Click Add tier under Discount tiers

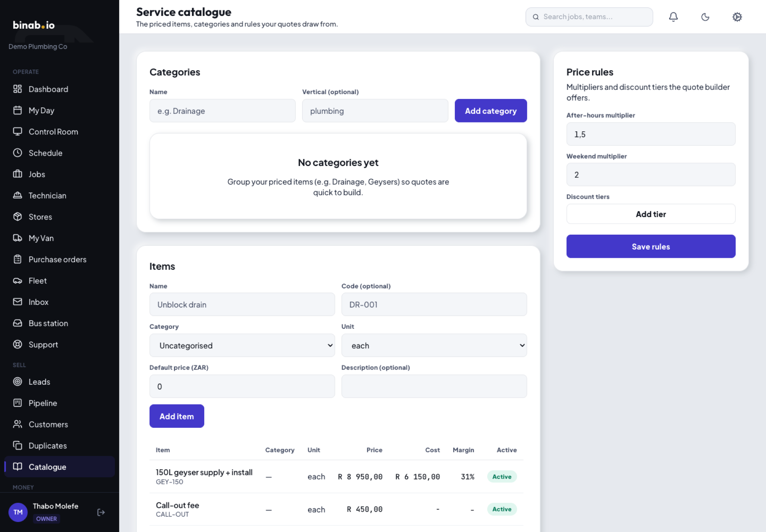[651, 214]
